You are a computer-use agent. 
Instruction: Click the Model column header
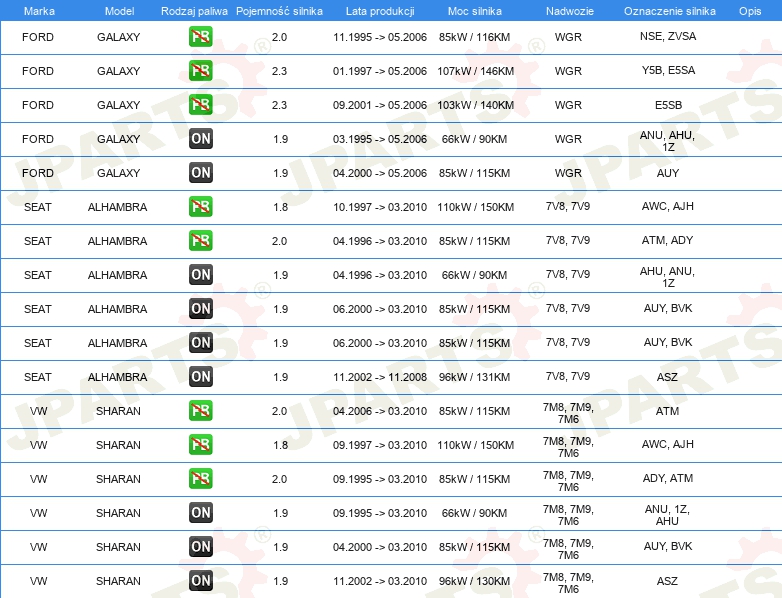(119, 11)
